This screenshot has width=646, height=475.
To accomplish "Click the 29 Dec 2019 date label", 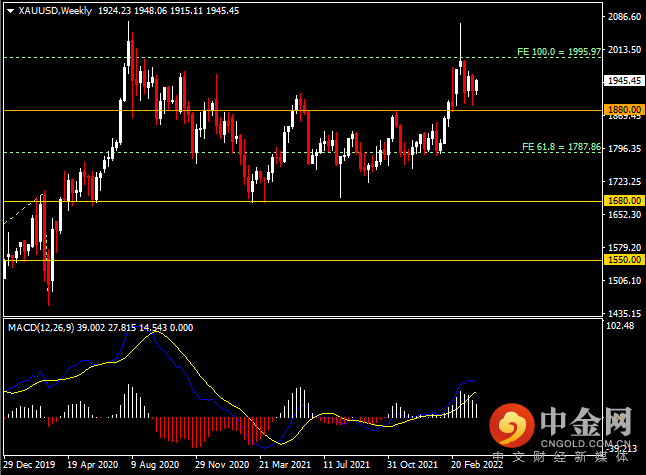I will (x=29, y=465).
